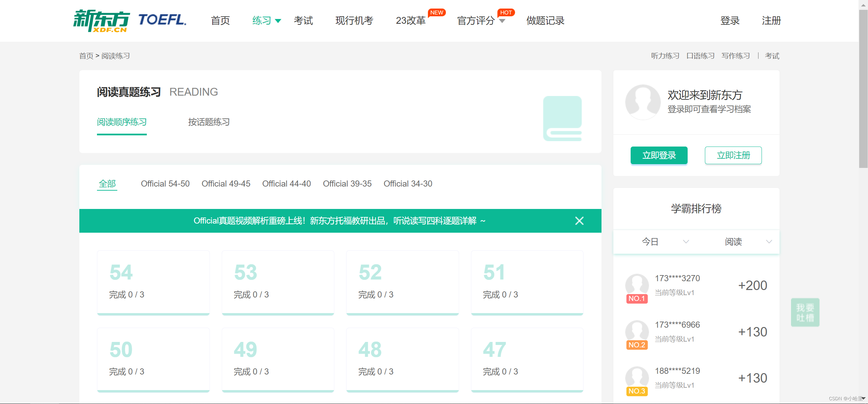
Task: Open Official 49 reading set card
Action: (278, 360)
